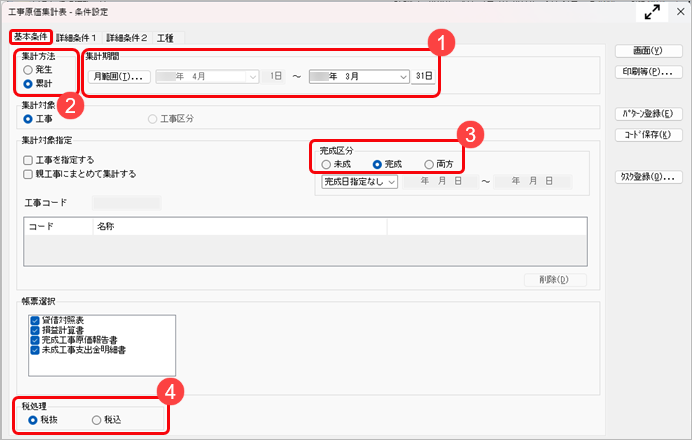Image resolution: width=692 pixels, height=440 pixels.
Task: Select the 税込 tax option
Action: pos(97,421)
